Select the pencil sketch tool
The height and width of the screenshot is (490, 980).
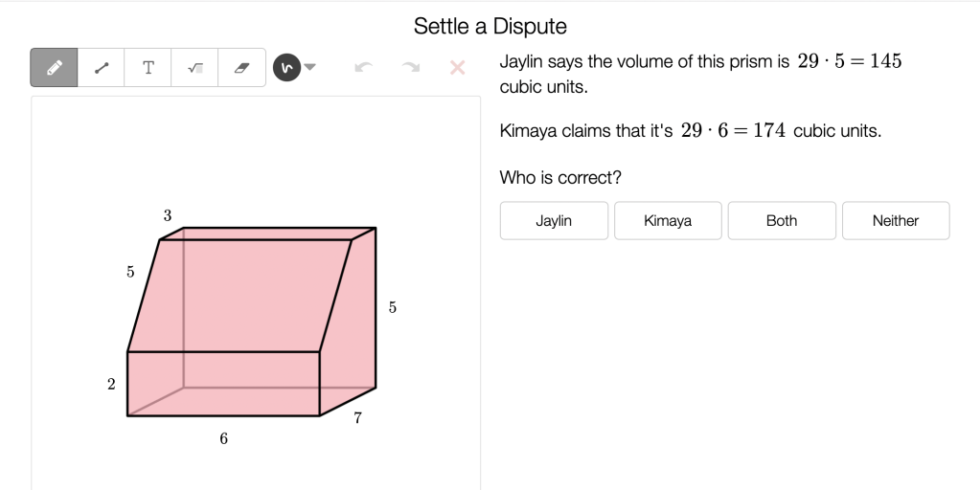pyautogui.click(x=54, y=68)
